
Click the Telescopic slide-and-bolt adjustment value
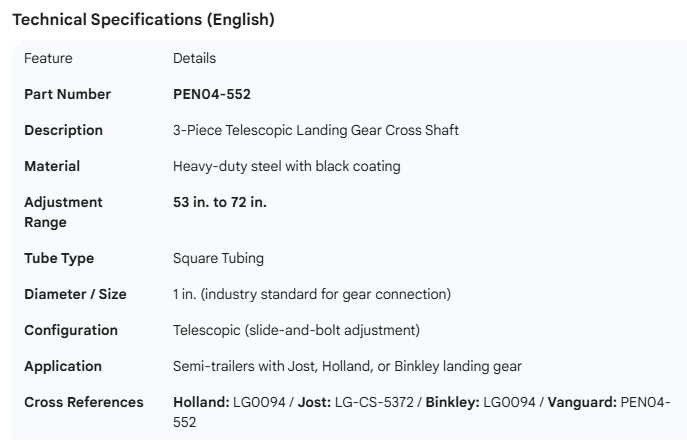coord(296,330)
